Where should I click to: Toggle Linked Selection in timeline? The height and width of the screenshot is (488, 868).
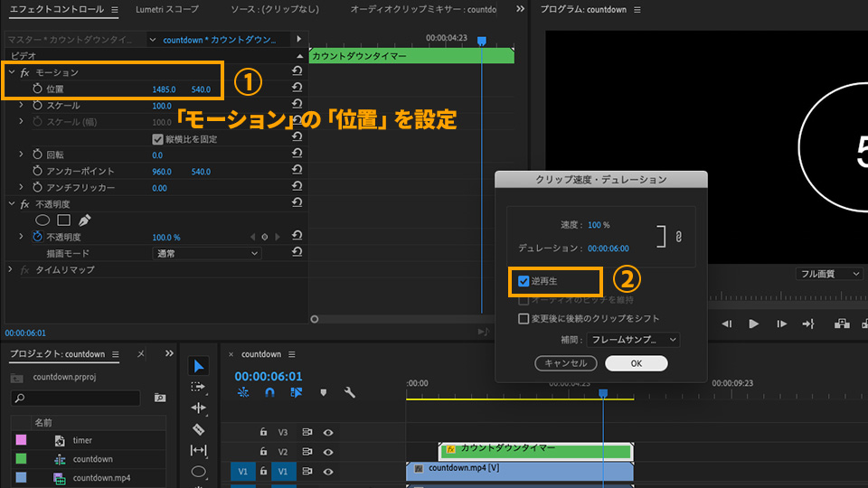click(297, 392)
